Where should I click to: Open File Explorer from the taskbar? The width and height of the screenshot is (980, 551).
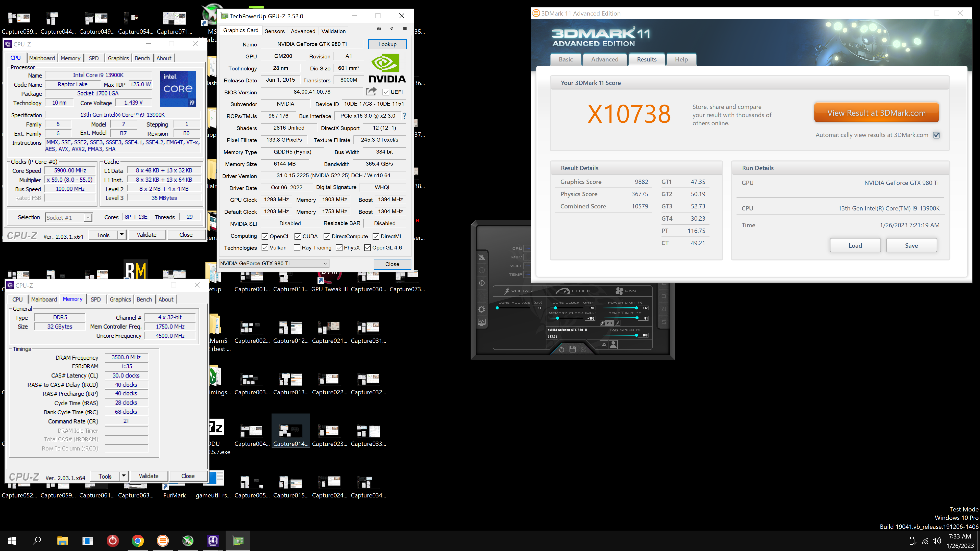(62, 541)
